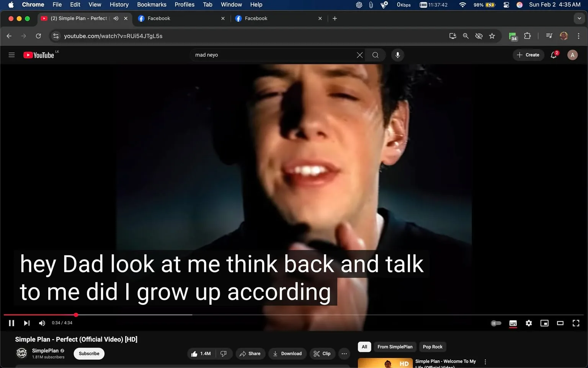Enter fullscreen mode
The width and height of the screenshot is (588, 368).
[x=576, y=323]
